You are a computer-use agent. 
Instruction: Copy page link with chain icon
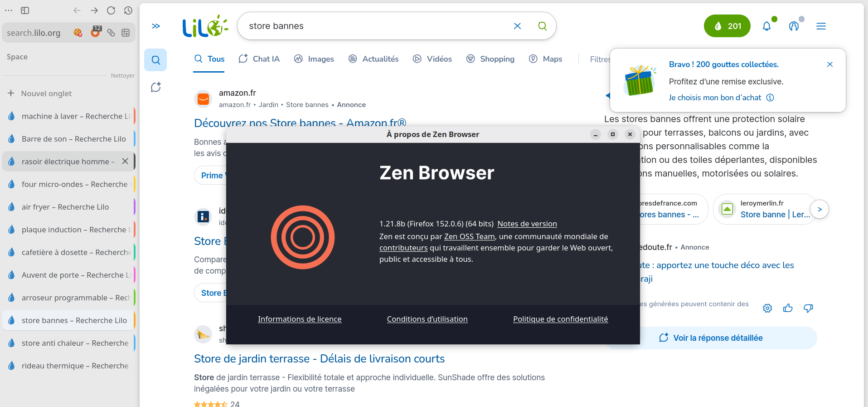pyautogui.click(x=111, y=33)
